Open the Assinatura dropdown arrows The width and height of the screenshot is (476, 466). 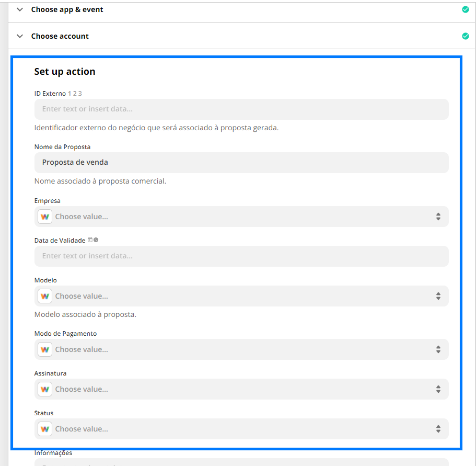tap(438, 389)
